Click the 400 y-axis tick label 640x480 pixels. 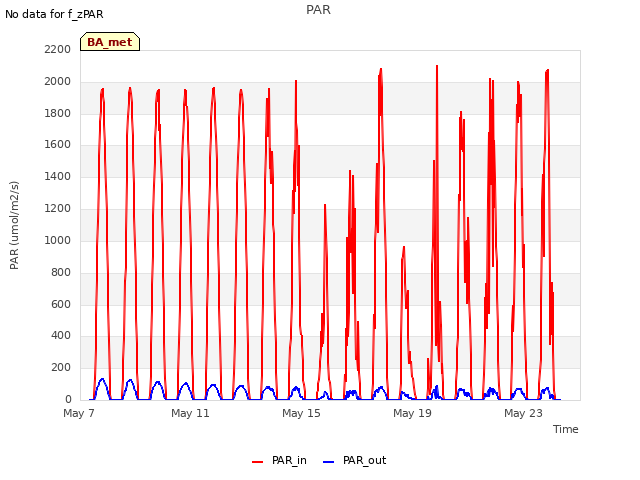(61, 336)
